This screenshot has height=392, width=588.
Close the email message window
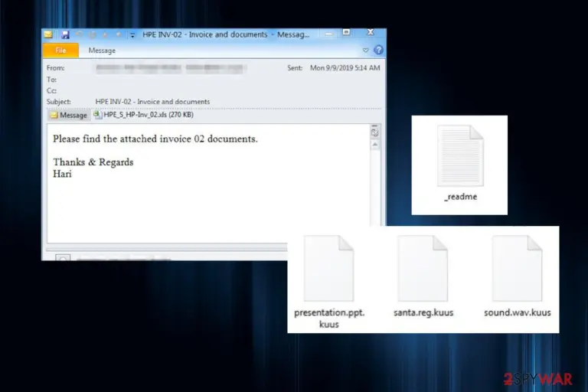coord(371,33)
